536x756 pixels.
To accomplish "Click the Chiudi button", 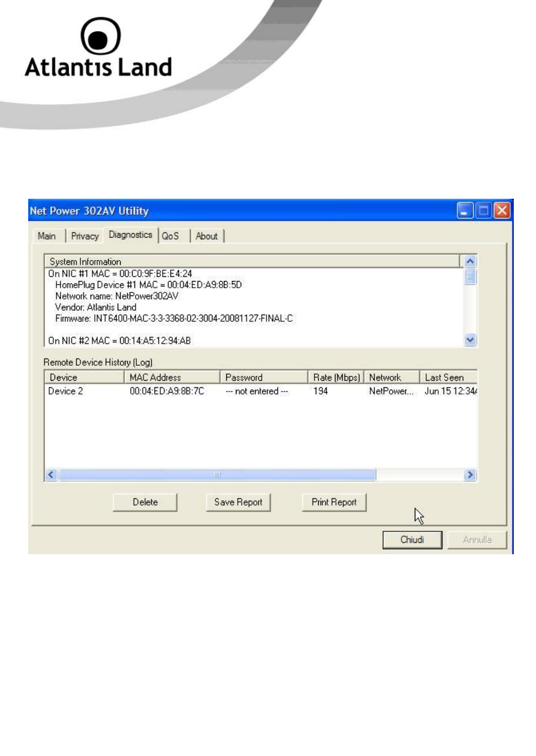I will (412, 540).
